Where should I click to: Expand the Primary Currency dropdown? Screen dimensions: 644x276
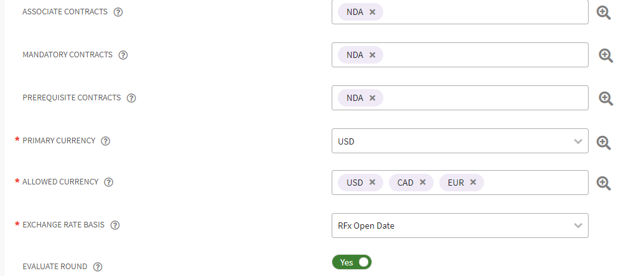(x=578, y=141)
